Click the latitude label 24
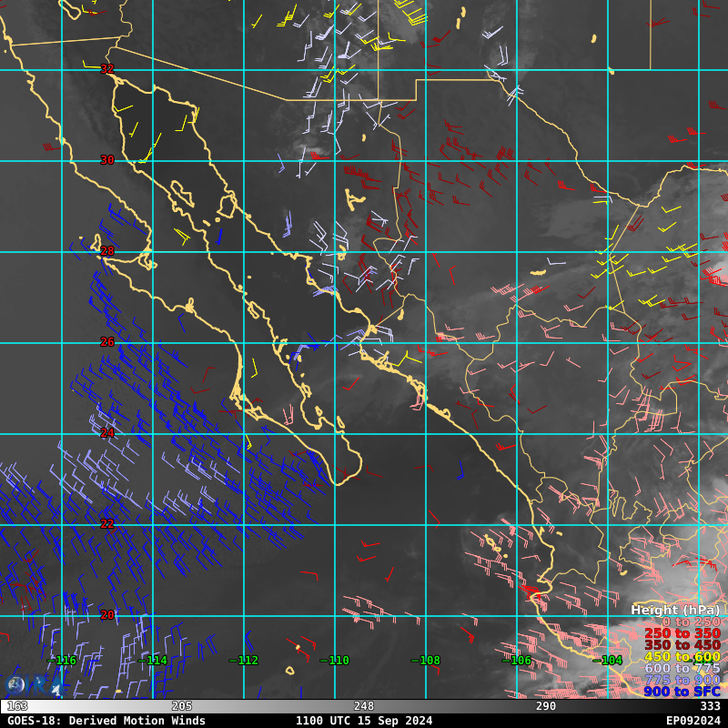The width and height of the screenshot is (728, 728). [x=107, y=433]
